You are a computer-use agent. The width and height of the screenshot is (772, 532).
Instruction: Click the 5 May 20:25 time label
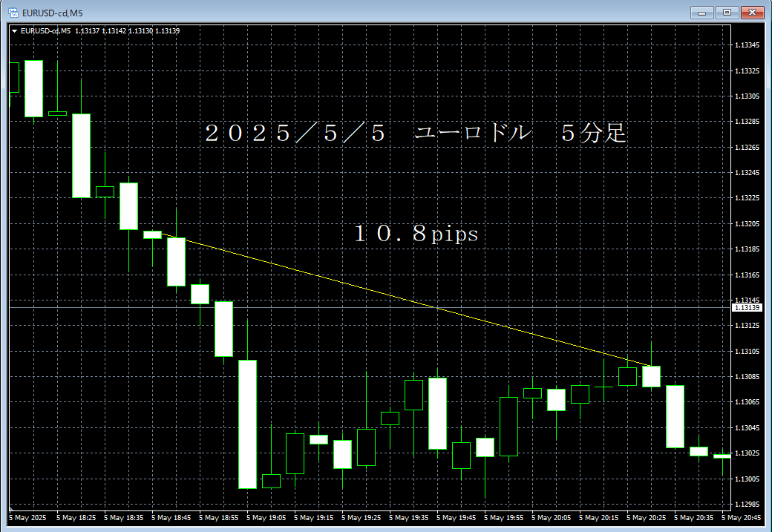pyautogui.click(x=646, y=518)
